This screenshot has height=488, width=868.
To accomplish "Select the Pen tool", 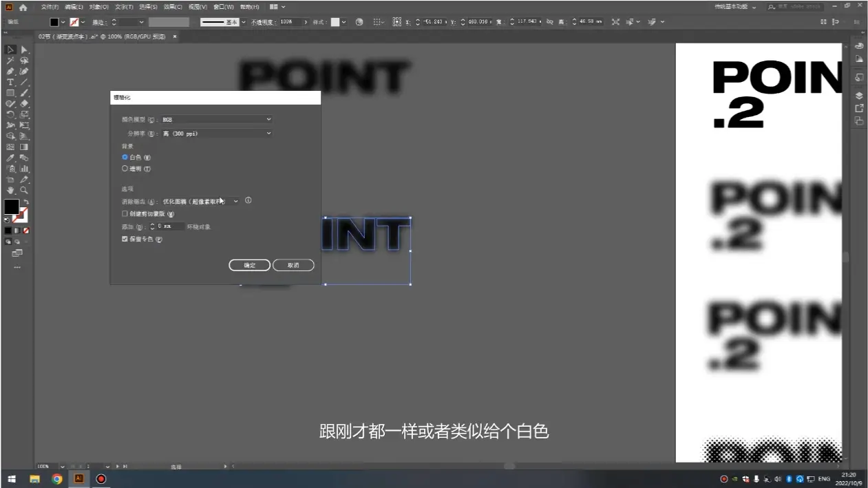I will click(10, 71).
